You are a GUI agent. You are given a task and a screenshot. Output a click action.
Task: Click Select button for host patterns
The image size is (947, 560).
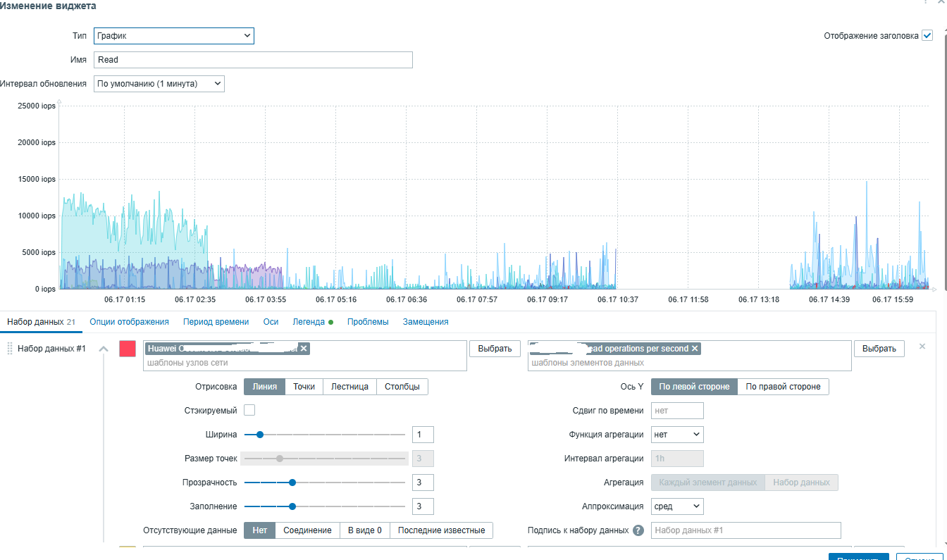(495, 349)
